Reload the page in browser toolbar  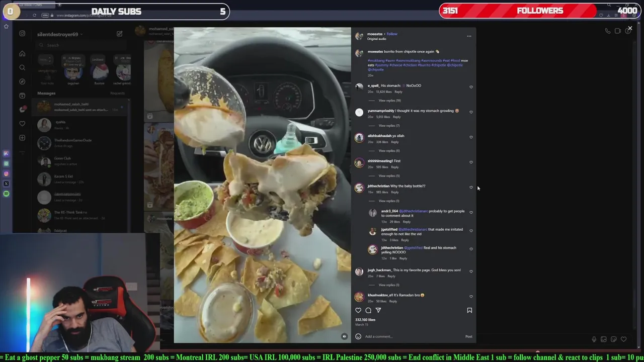[x=34, y=15]
